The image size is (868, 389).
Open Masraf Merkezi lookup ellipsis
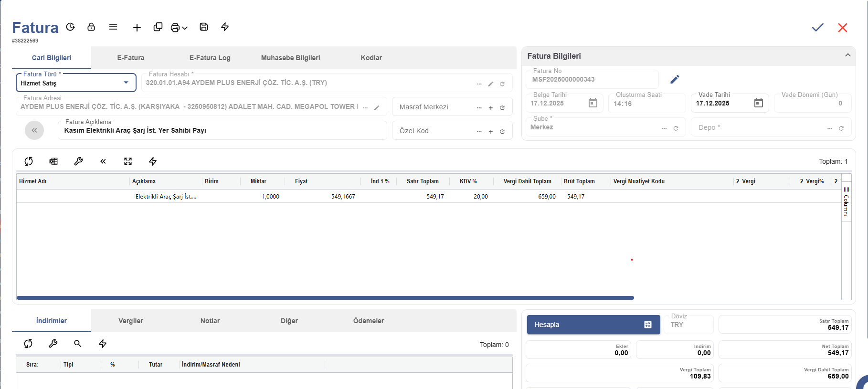[x=479, y=108]
